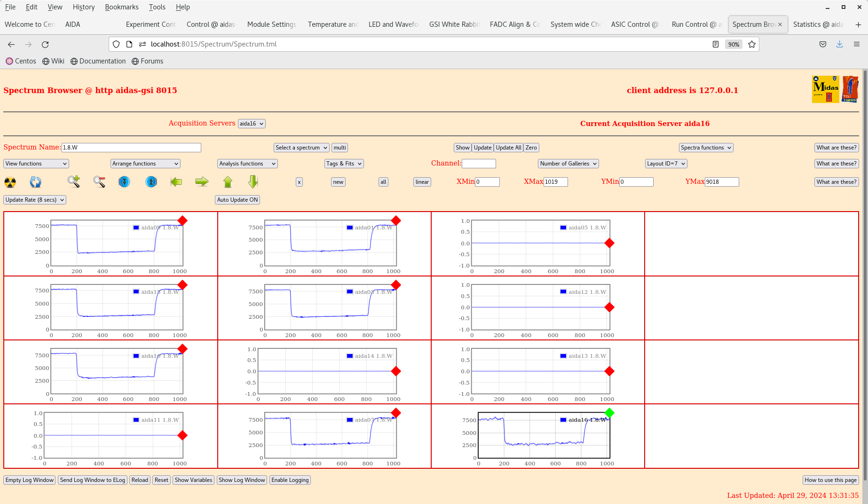The width and height of the screenshot is (868, 504).
Task: Open the Acquisition Servers aida16 dropdown
Action: point(252,124)
